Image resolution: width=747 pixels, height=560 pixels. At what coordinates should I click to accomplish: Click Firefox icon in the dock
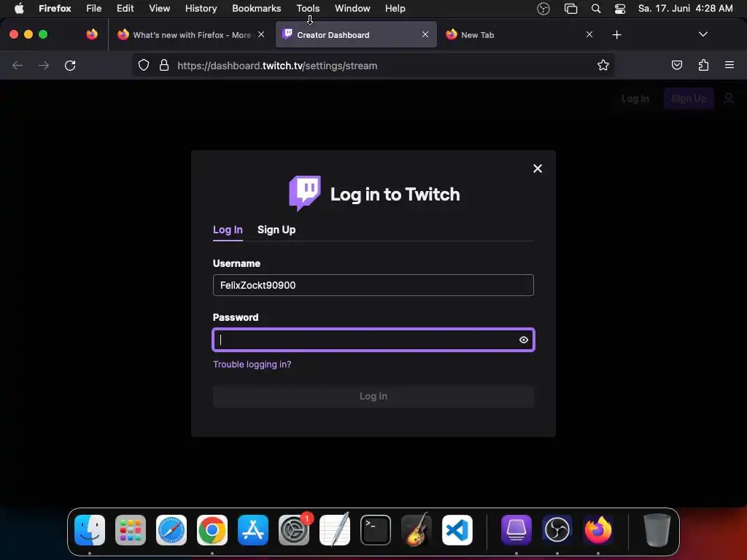coord(598,530)
